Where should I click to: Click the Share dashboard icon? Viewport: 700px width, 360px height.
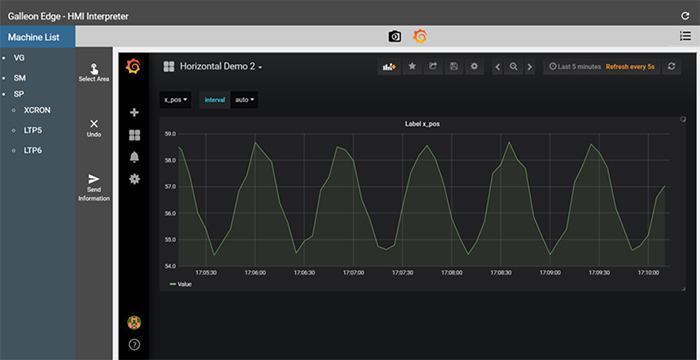tap(433, 67)
